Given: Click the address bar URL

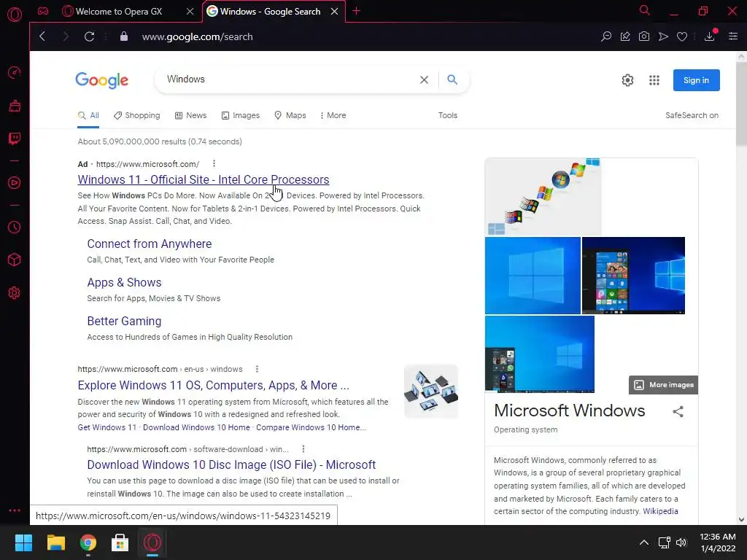Looking at the screenshot, I should point(197,36).
